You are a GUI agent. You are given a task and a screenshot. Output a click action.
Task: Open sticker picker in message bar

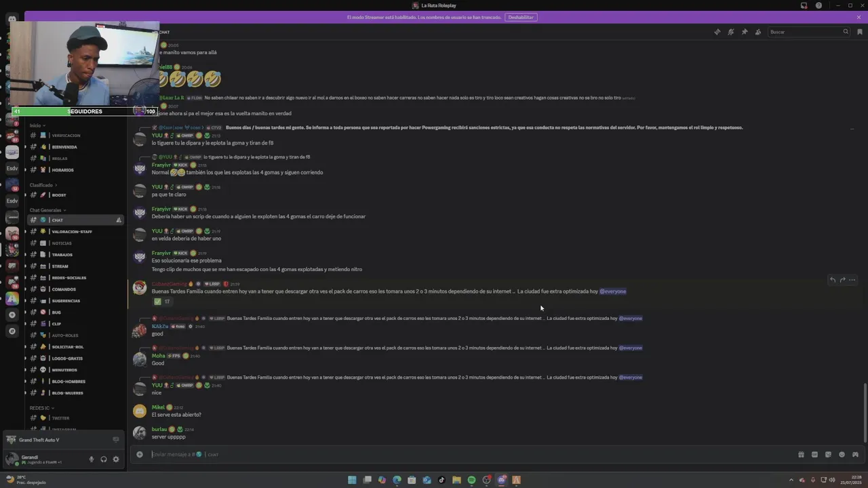[x=828, y=454]
